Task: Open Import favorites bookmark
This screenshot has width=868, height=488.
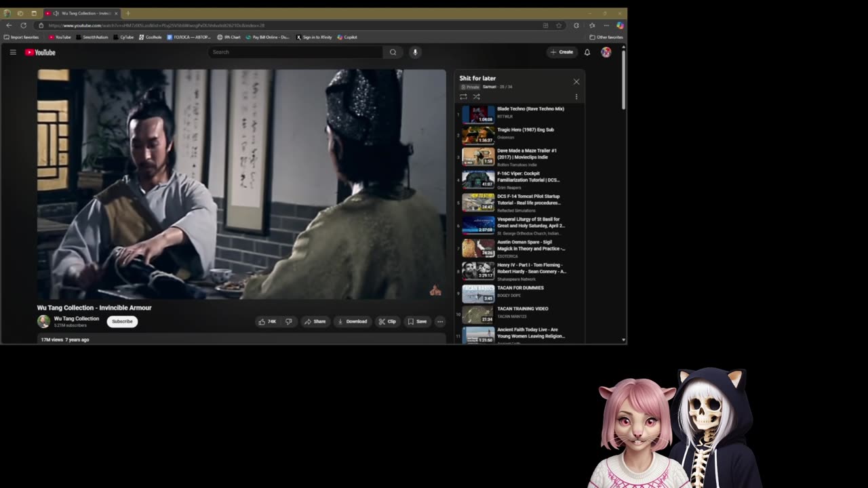Action: (22, 37)
